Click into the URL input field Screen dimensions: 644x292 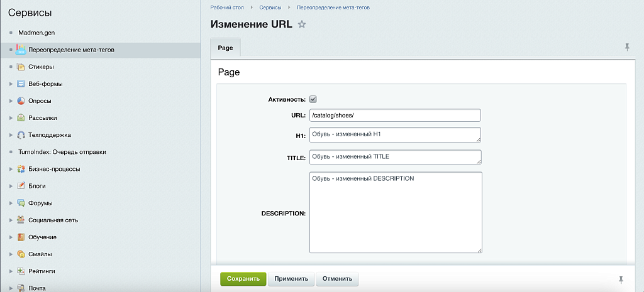point(395,115)
